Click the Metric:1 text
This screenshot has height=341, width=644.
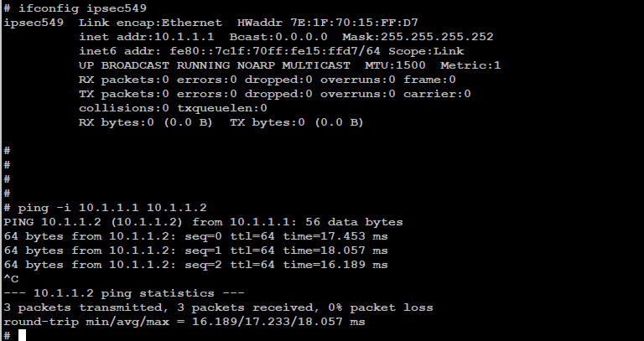click(470, 65)
